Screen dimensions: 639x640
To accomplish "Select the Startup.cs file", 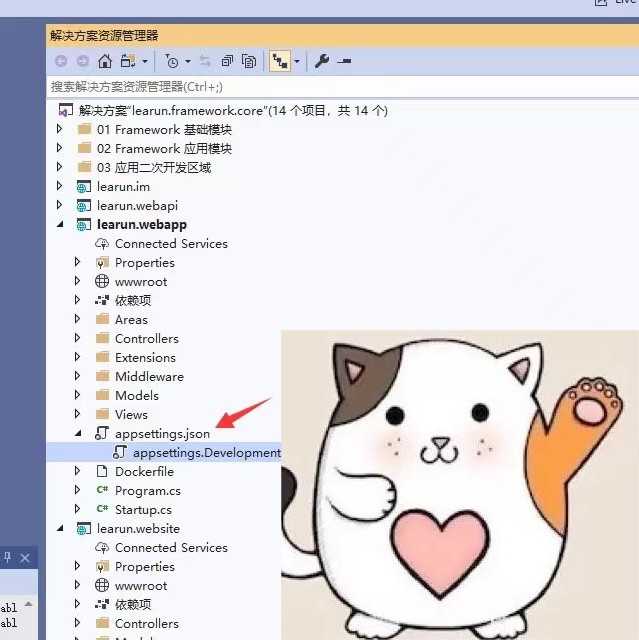I will coord(143,510).
